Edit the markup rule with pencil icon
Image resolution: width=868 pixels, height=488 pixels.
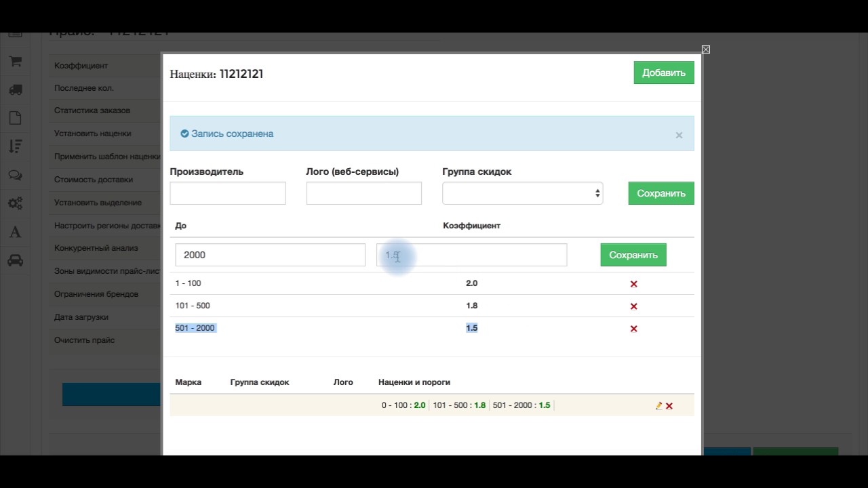[x=659, y=405]
